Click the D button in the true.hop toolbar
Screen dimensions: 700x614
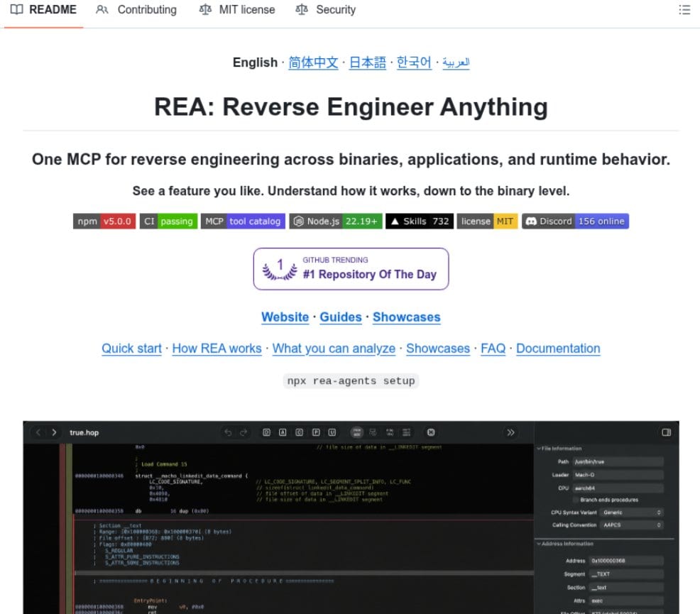(266, 432)
